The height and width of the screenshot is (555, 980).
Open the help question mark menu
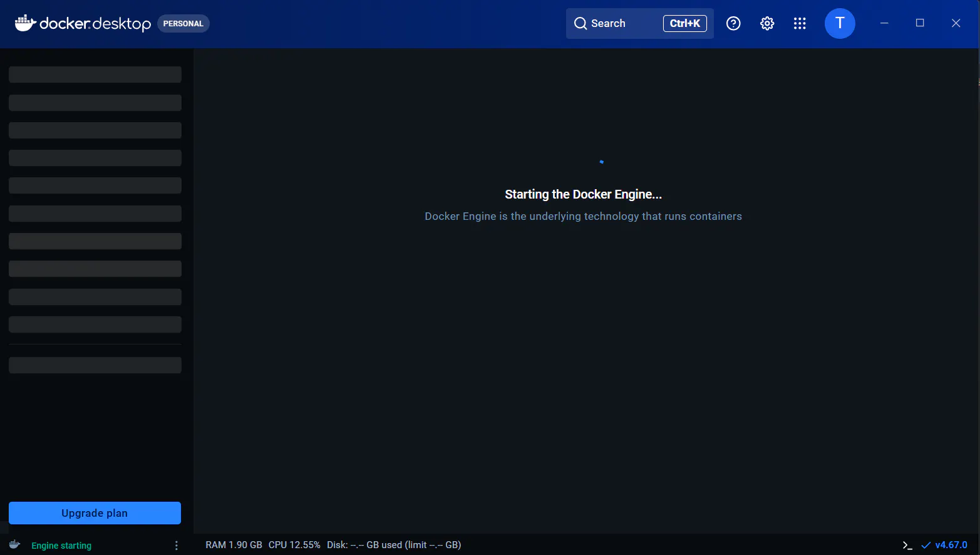(x=733, y=23)
